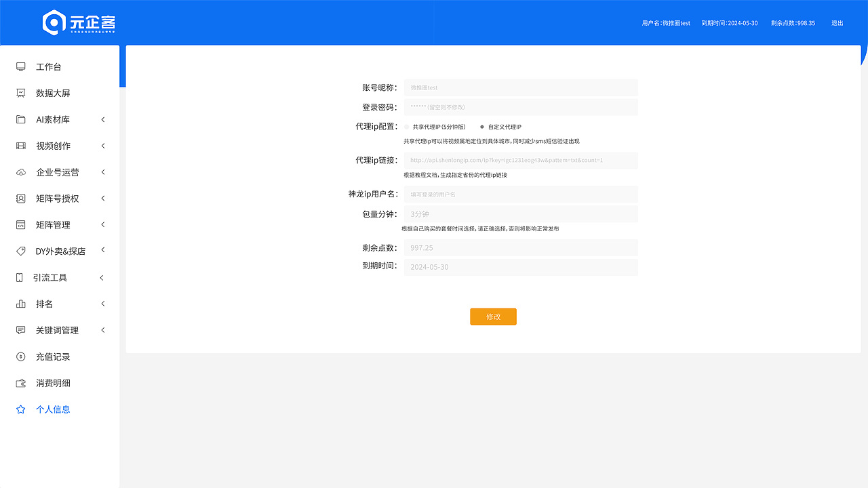Screen dimensions: 868x488
Task: Open the 充值记录 recharge record icon
Action: (x=20, y=357)
